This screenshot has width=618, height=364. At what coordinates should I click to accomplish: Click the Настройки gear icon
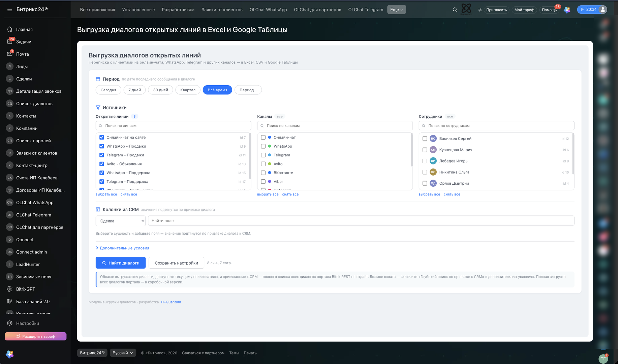[x=10, y=323]
